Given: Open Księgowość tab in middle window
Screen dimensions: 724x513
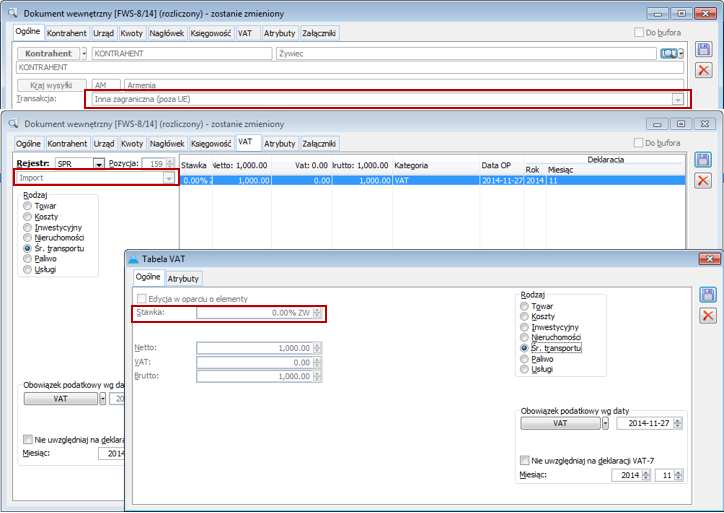Looking at the screenshot, I should (x=211, y=144).
